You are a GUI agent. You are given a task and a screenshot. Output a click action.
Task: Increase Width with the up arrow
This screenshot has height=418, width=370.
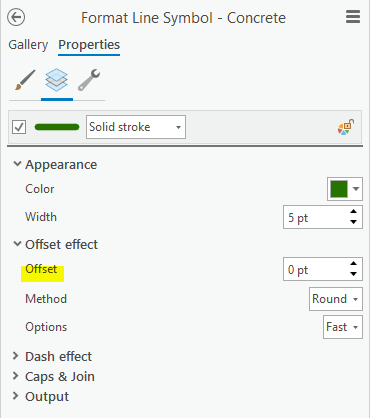click(353, 212)
